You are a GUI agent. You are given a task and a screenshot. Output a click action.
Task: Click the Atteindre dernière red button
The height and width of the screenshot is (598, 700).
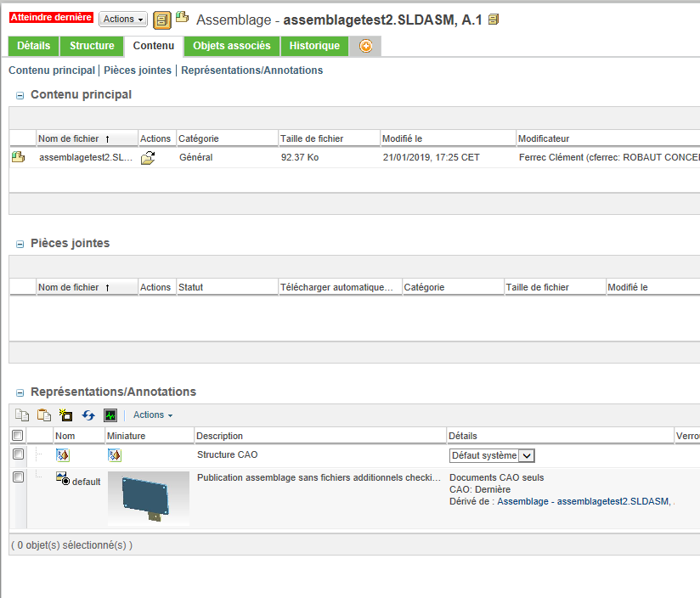click(51, 17)
